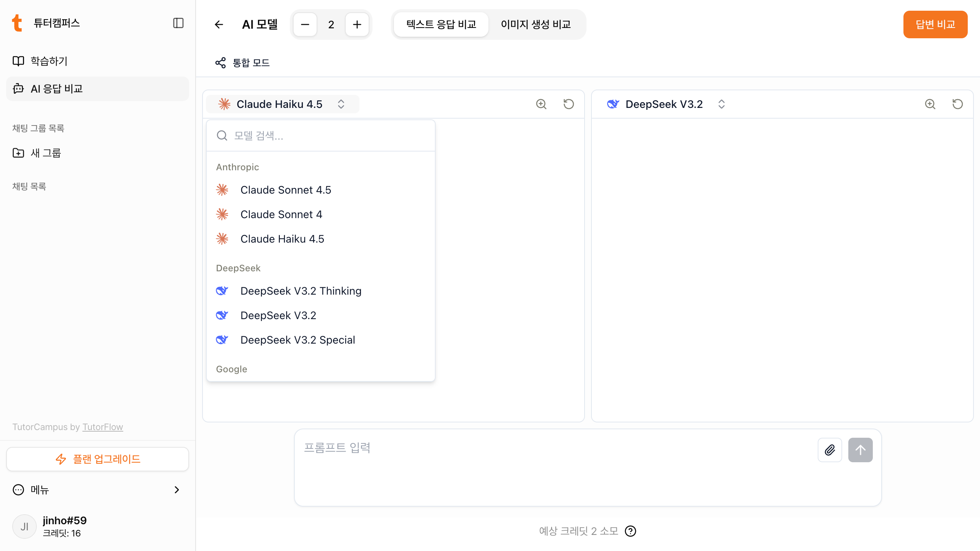Attach a file with paperclip icon

tap(830, 450)
